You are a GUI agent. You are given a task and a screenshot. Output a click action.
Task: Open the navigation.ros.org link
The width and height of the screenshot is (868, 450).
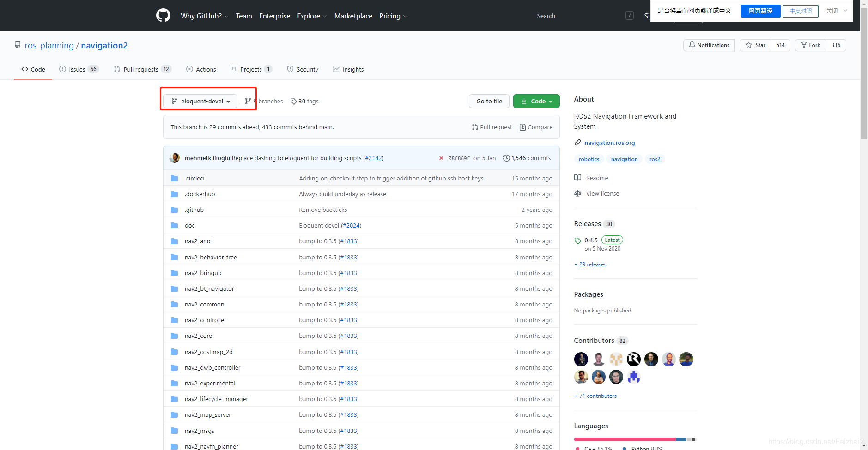click(x=609, y=143)
